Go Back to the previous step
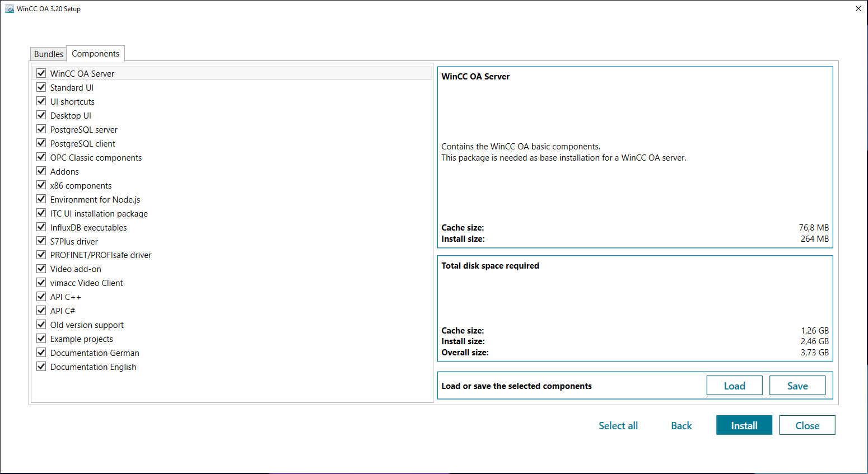 pyautogui.click(x=681, y=425)
